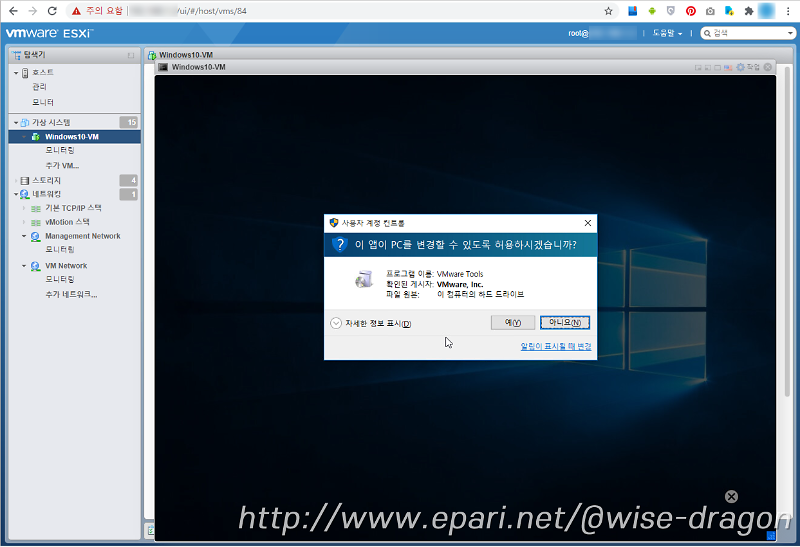Screen dimensions: 800x547
Task: Collapse the 네트워킹 tree node
Action: pyautogui.click(x=16, y=194)
